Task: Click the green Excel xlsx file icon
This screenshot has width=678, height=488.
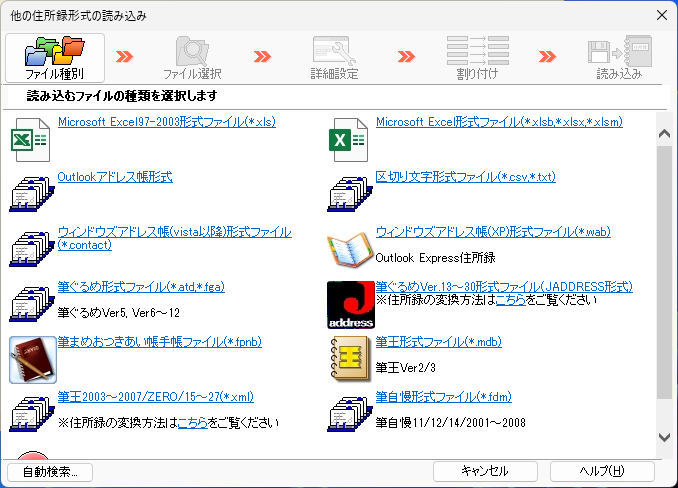Action: 349,140
